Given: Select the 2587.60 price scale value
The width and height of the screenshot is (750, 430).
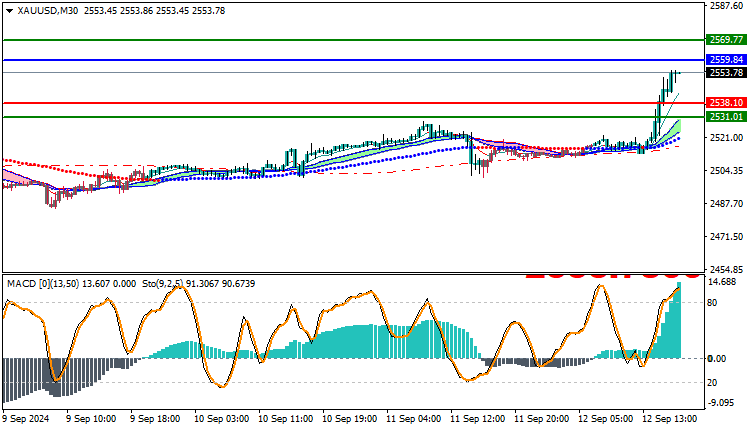Looking at the screenshot, I should [x=726, y=6].
